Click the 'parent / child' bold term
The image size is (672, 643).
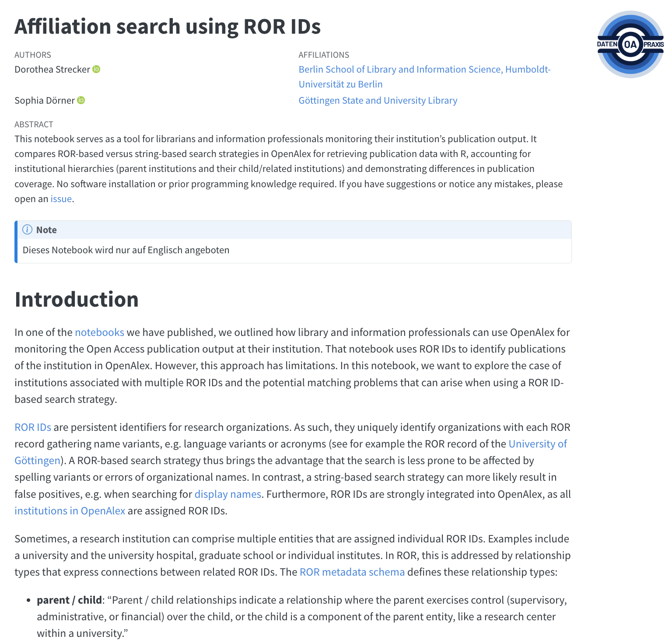pyautogui.click(x=69, y=600)
